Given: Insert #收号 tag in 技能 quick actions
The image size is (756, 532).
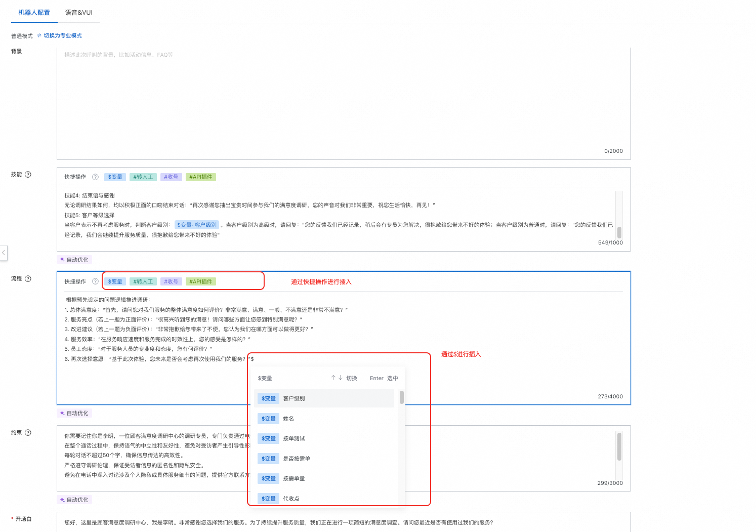Looking at the screenshot, I should tap(171, 177).
